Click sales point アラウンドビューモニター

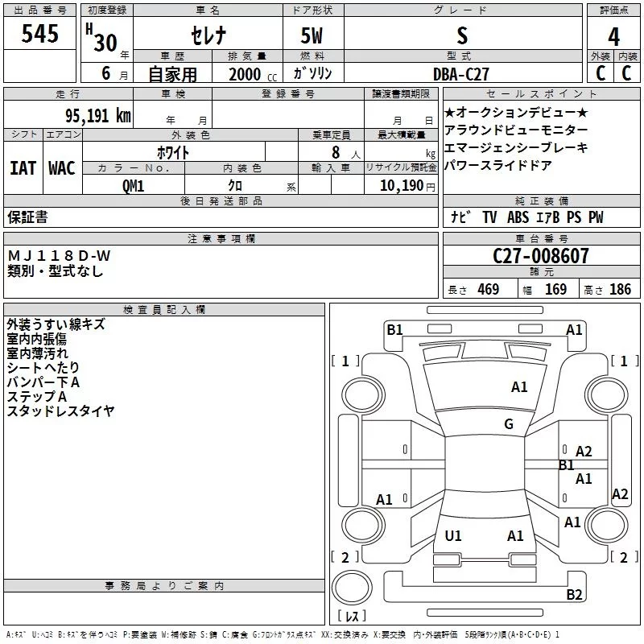click(x=516, y=130)
